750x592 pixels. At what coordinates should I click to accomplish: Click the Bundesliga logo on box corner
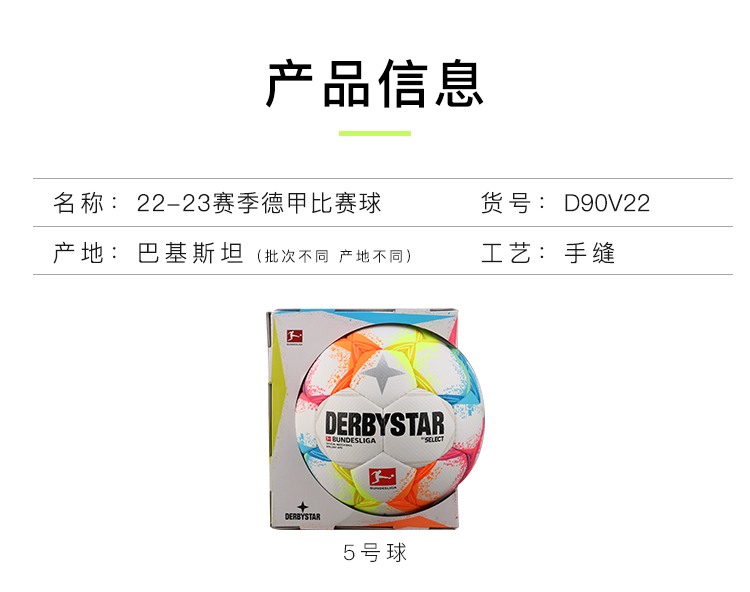coord(295,337)
